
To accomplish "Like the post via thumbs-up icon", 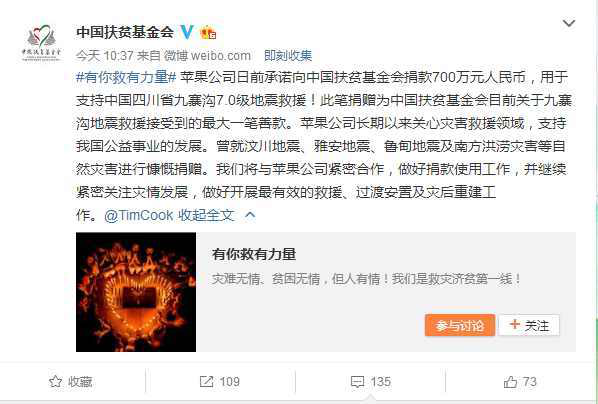I will click(x=510, y=381).
